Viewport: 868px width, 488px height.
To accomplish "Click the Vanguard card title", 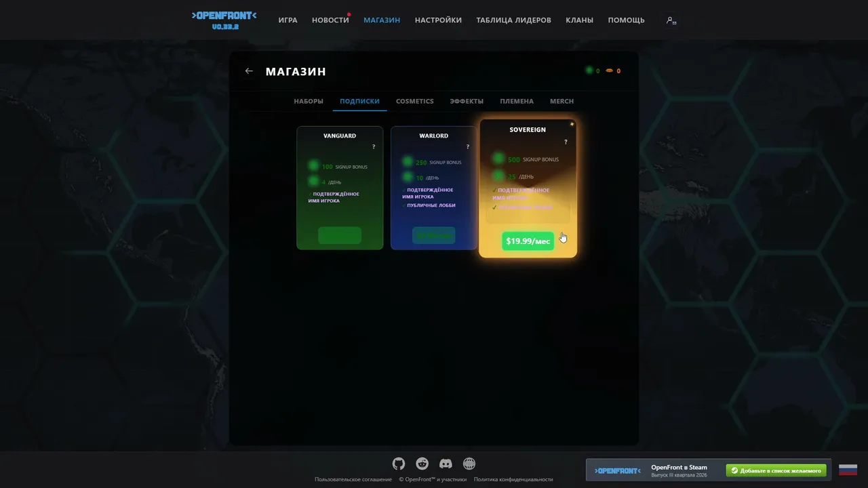I will coord(340,136).
